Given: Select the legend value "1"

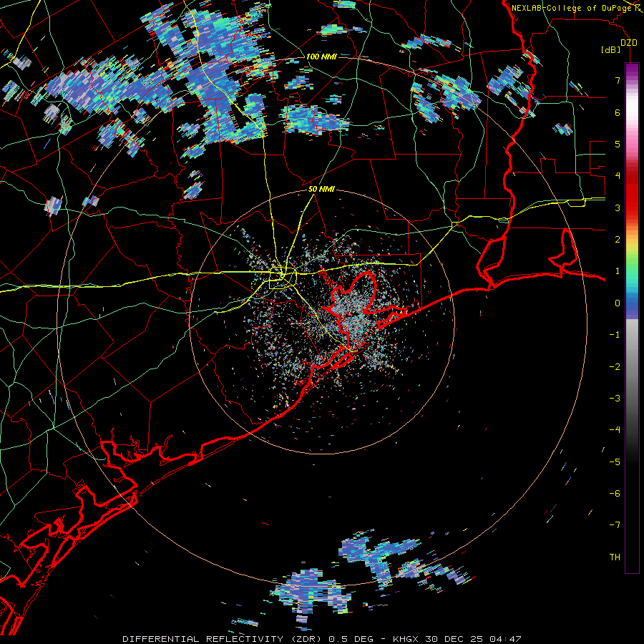Looking at the screenshot, I should click(x=618, y=271).
